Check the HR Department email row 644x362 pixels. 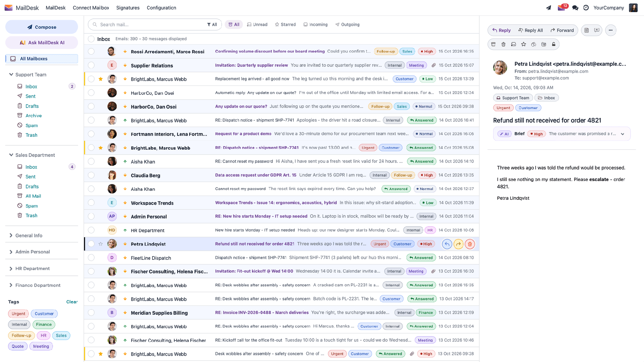tap(91, 230)
